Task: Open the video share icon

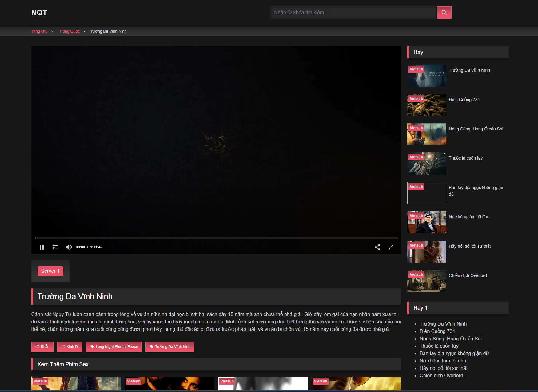Action: 377,247
